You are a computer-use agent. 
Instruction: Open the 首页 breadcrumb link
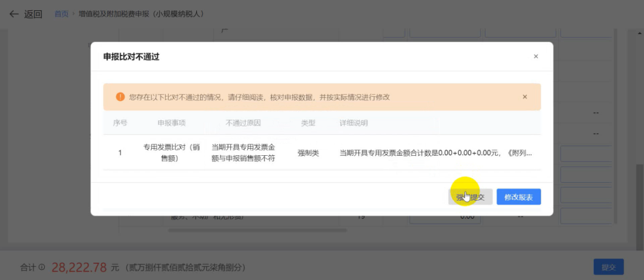point(61,14)
